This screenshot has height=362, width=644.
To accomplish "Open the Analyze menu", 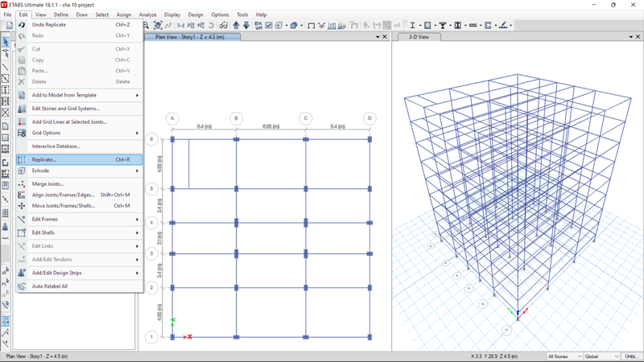I will point(147,14).
